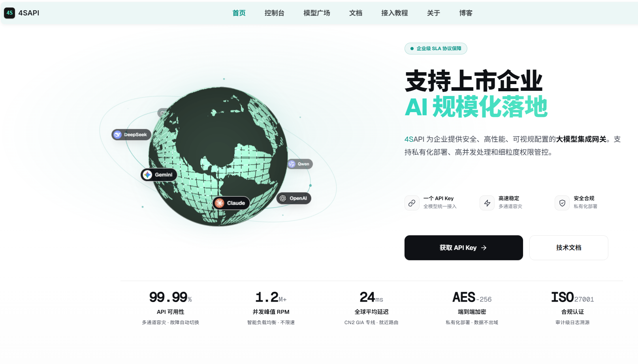Open the 控制台 nav item
The width and height of the screenshot is (638, 364).
point(275,13)
